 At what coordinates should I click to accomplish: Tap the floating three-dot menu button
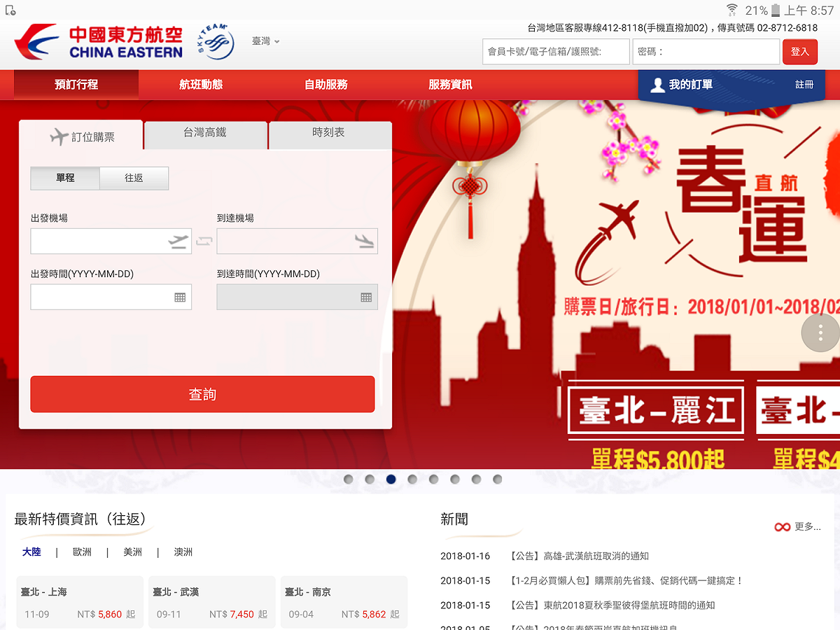point(820,332)
